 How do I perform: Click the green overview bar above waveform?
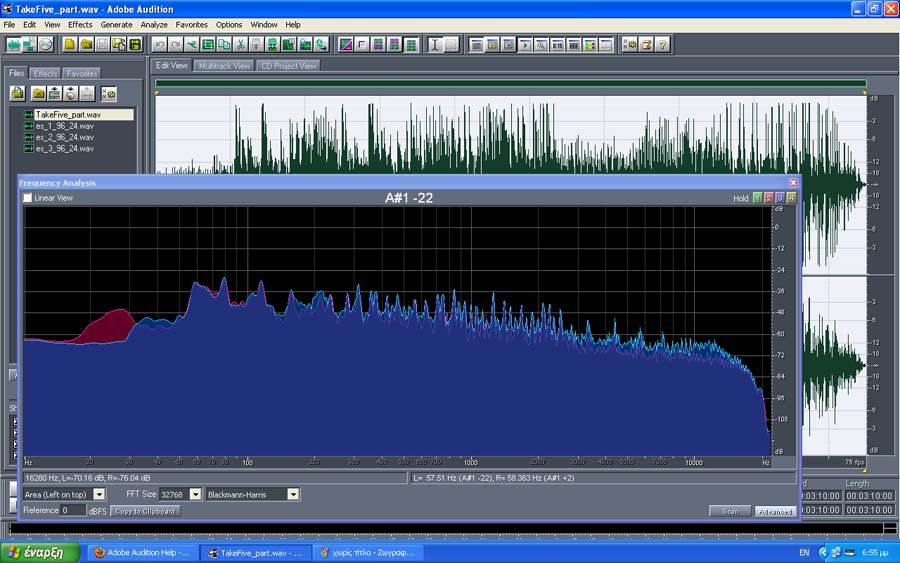click(510, 83)
